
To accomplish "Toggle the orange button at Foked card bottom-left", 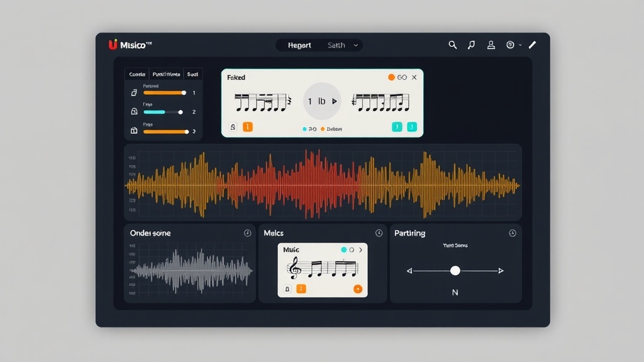I will (x=248, y=127).
